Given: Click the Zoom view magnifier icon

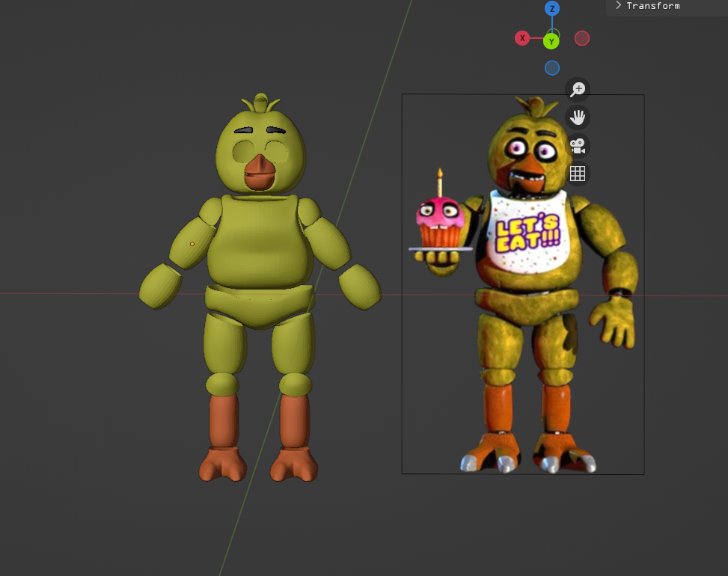Looking at the screenshot, I should (x=578, y=89).
